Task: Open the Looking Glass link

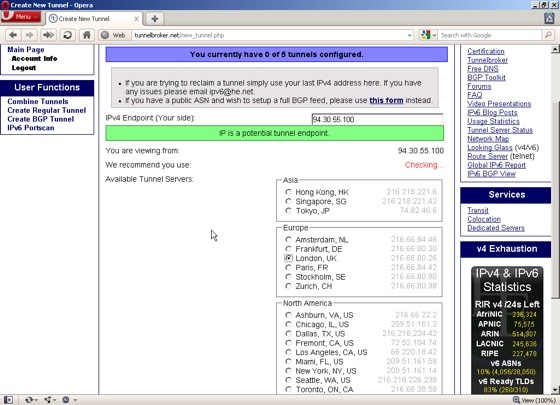Action: coord(490,148)
